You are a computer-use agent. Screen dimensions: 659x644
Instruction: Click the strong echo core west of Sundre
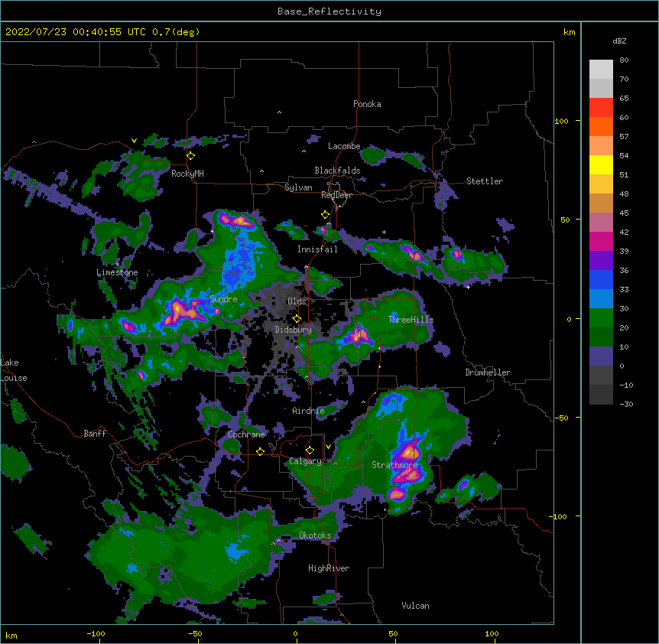point(183,311)
